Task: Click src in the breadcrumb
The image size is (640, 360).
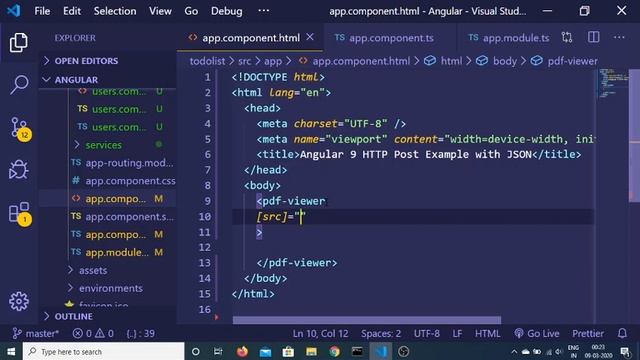Action: (x=244, y=61)
